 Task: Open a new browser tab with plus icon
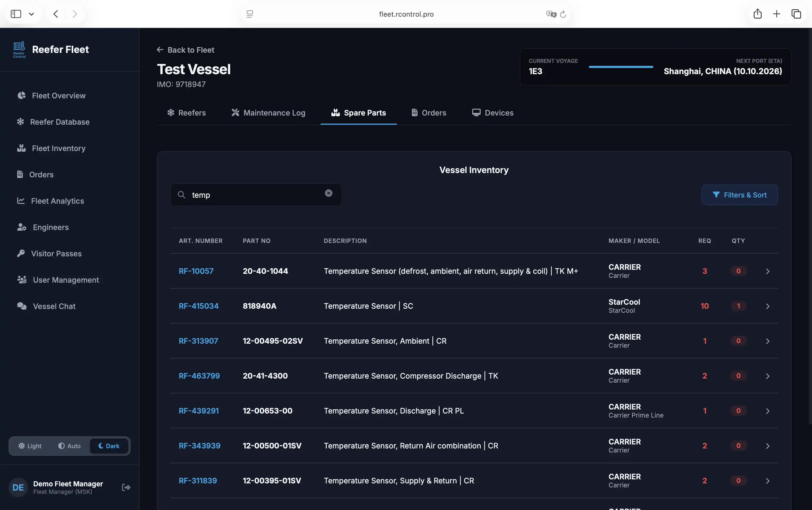[x=777, y=14]
